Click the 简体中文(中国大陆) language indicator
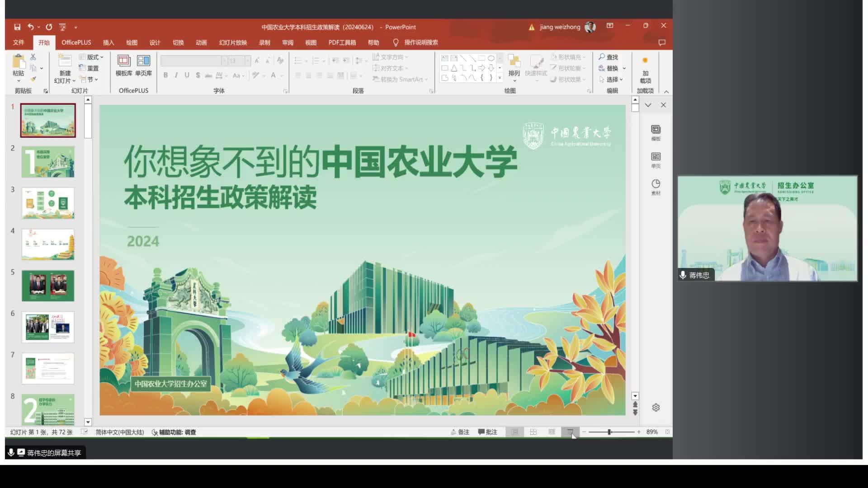This screenshot has height=488, width=868. [x=120, y=432]
